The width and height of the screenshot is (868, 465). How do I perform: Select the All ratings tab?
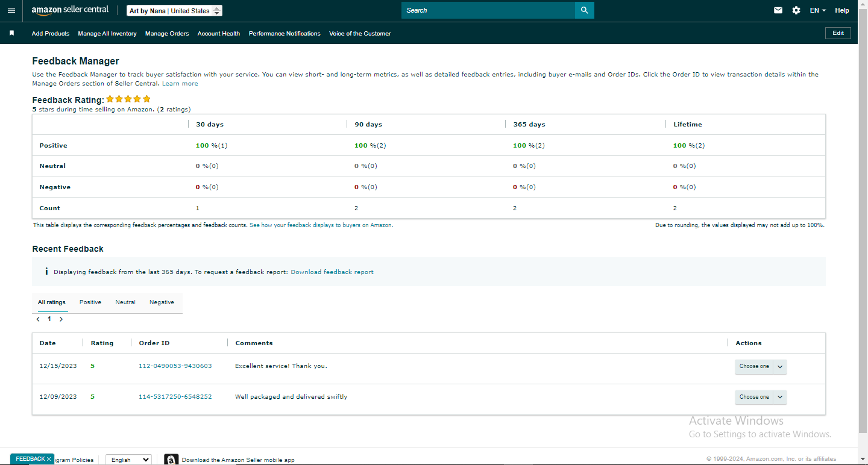(x=52, y=302)
